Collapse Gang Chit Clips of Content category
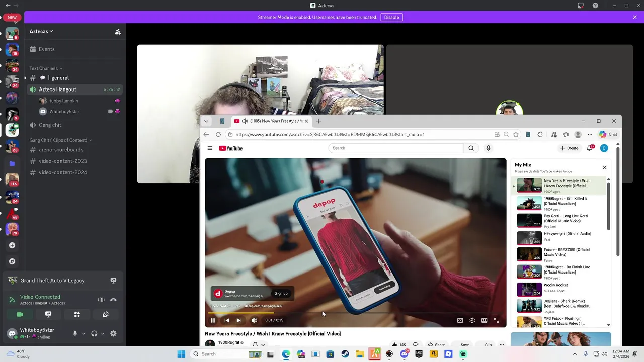 (x=60, y=140)
